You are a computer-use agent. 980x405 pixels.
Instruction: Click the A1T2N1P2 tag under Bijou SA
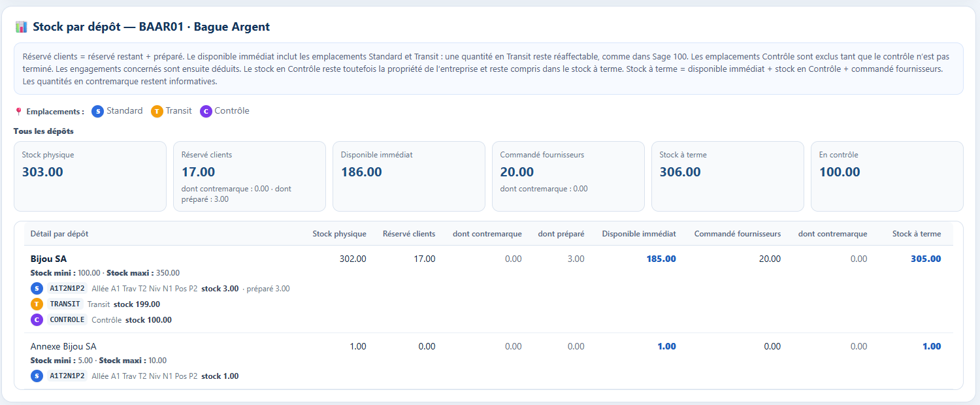pyautogui.click(x=67, y=288)
